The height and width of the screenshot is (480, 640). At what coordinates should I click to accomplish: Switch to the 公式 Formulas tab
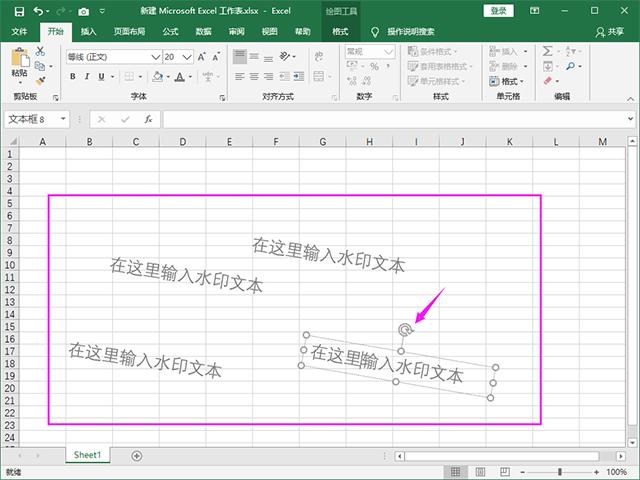click(170, 31)
